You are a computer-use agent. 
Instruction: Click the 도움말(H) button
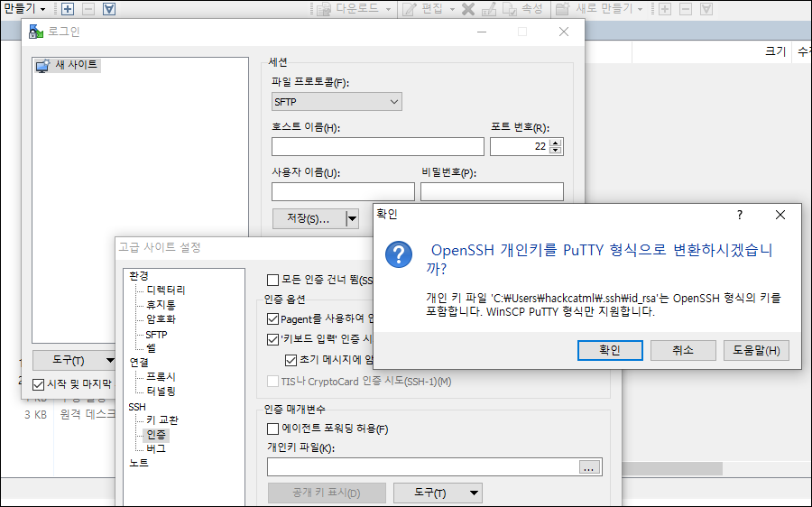point(756,351)
